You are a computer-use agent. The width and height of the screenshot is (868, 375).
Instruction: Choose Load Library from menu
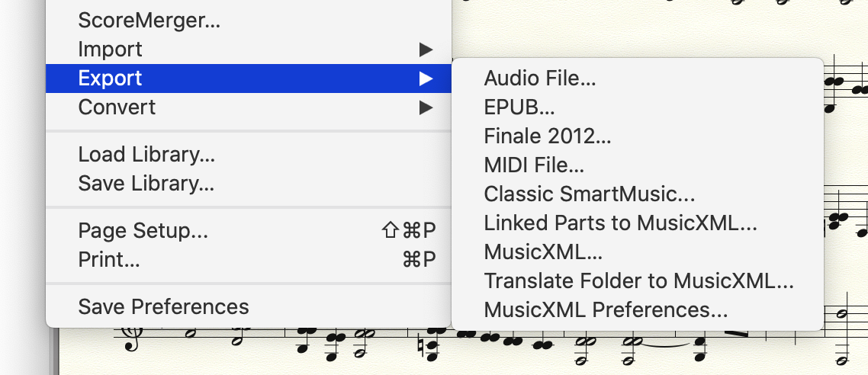(x=146, y=155)
